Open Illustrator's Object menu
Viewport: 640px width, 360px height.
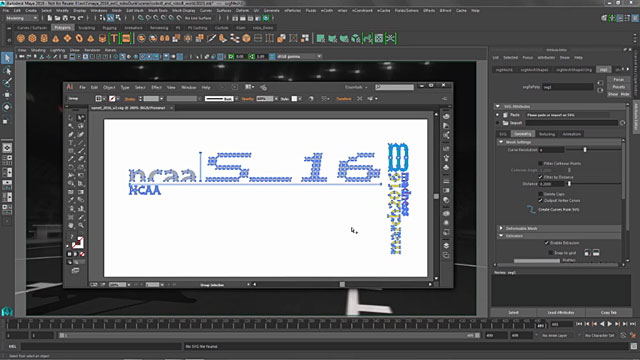click(109, 87)
